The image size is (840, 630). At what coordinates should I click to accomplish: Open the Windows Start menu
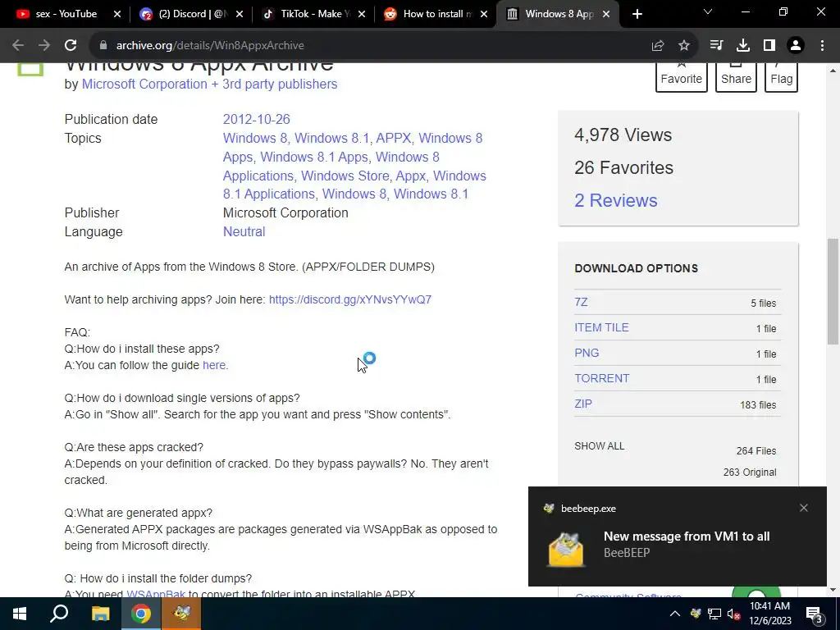(20, 614)
